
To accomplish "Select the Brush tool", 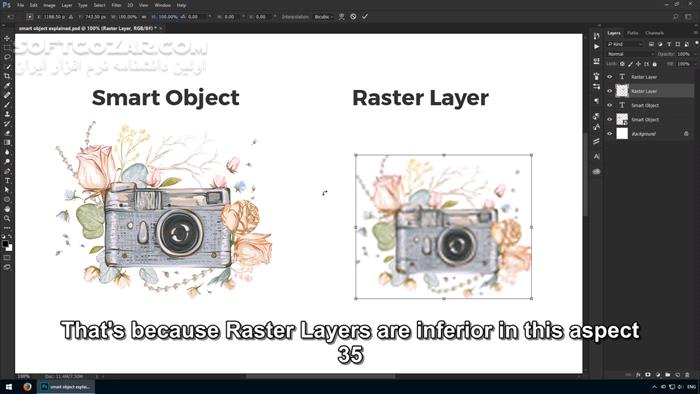I will pos(7,105).
